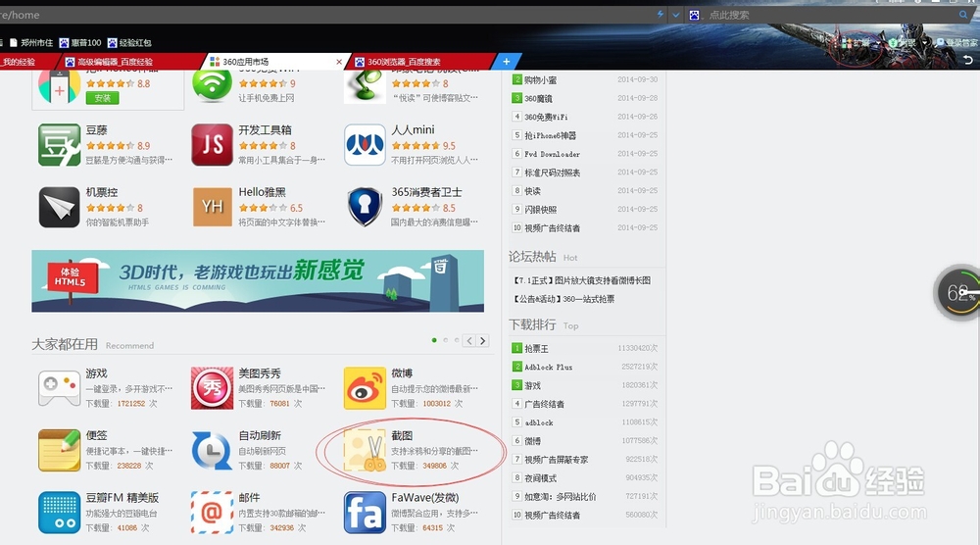Open Fvd Downloader in the new apps list
This screenshot has height=545, width=980.
click(x=552, y=154)
